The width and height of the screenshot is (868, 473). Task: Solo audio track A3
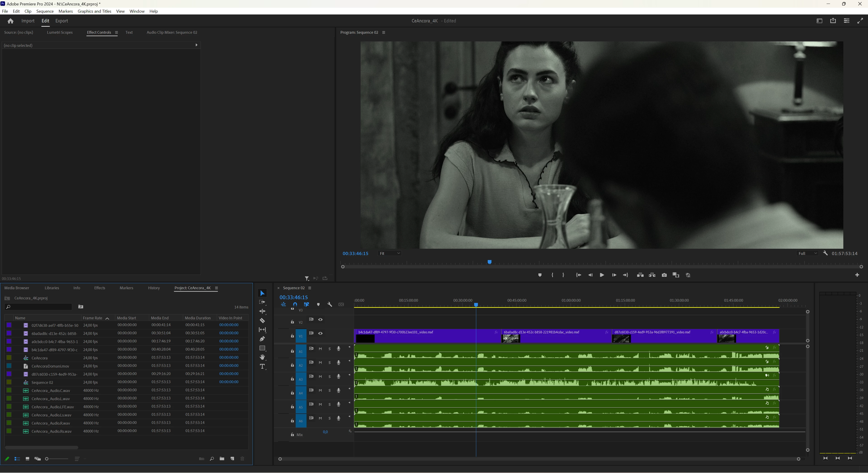coord(330,377)
